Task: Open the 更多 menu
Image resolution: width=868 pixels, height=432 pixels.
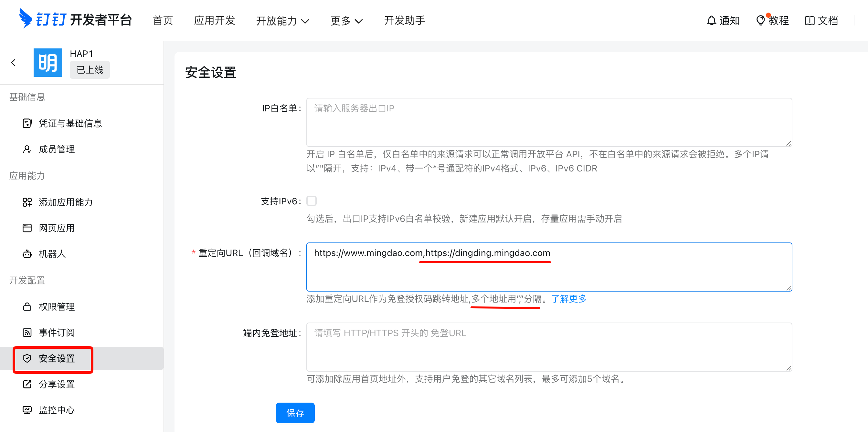Action: pyautogui.click(x=346, y=21)
